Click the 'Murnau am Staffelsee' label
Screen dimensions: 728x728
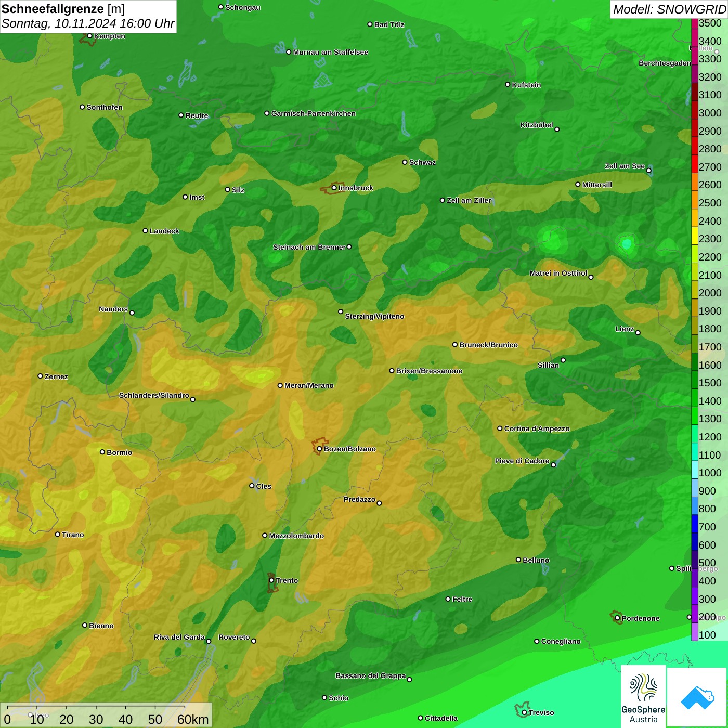330,52
